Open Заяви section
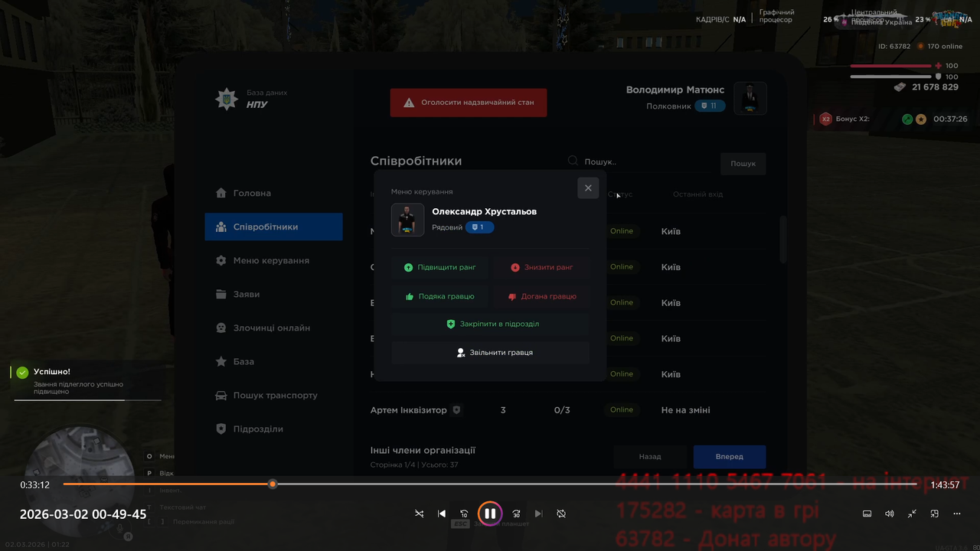The height and width of the screenshot is (551, 980). tap(273, 295)
